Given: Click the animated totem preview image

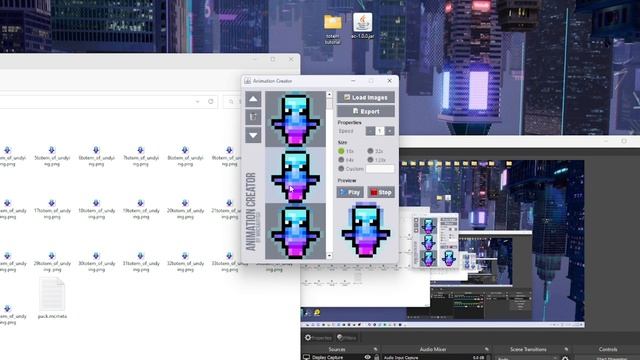Looking at the screenshot, I should [366, 230].
